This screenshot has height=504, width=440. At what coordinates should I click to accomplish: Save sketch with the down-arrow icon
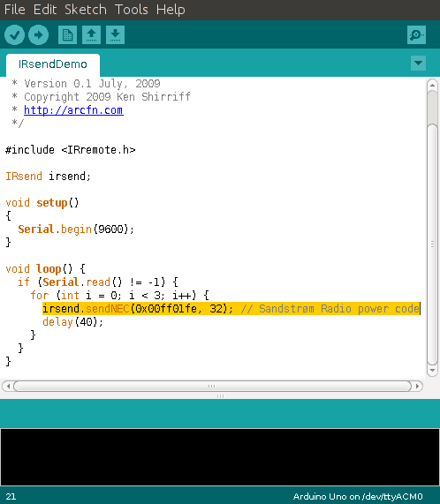click(x=115, y=34)
